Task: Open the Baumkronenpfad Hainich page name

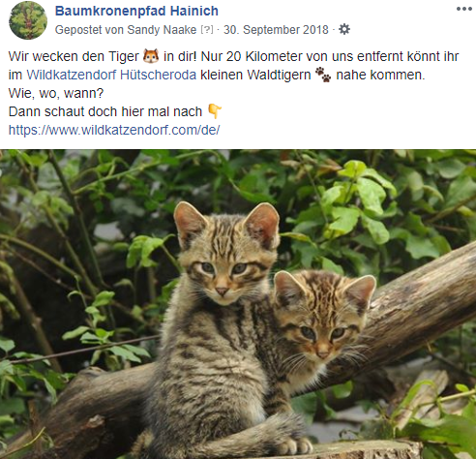Action: pyautogui.click(x=136, y=11)
